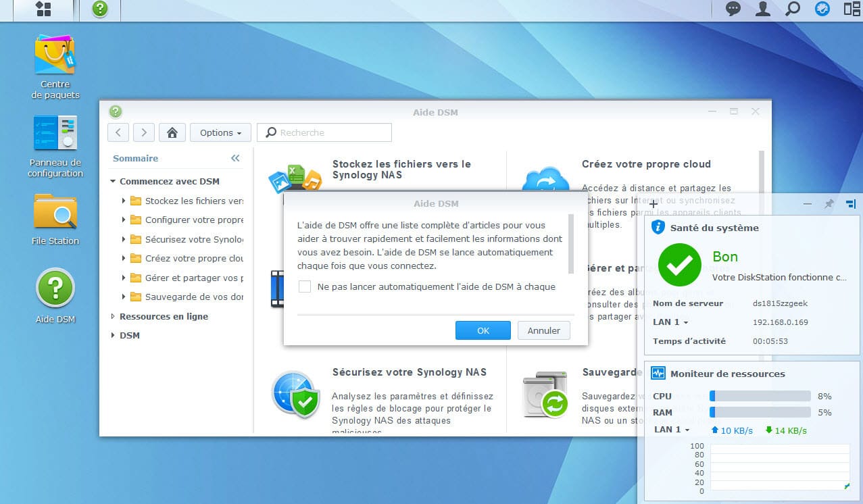The height and width of the screenshot is (504, 863).
Task: Click in the Recherche search field
Action: 324,132
